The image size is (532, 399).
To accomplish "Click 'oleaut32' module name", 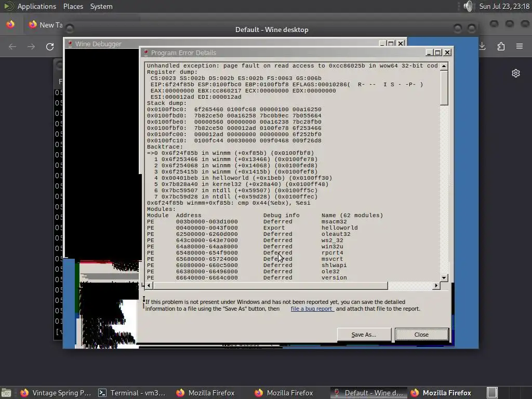I will (x=336, y=234).
